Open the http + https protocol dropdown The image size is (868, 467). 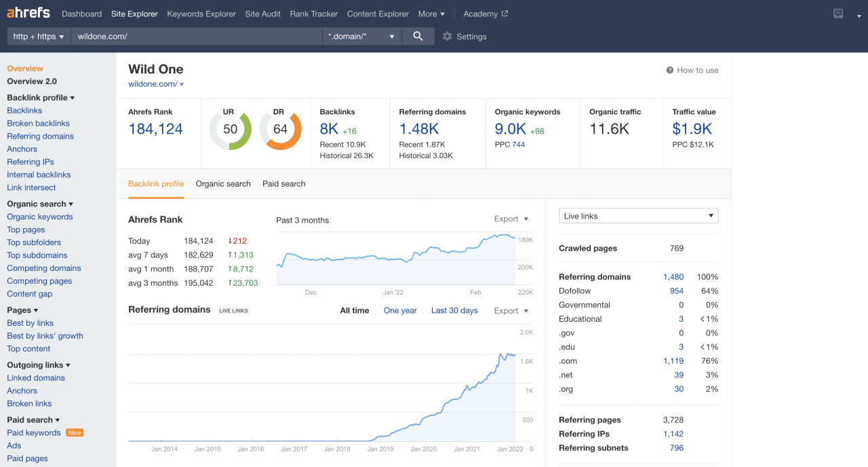[39, 37]
